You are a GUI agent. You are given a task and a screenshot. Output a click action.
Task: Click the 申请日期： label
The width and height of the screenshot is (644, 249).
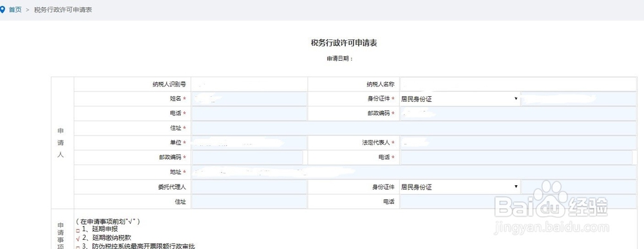339,59
